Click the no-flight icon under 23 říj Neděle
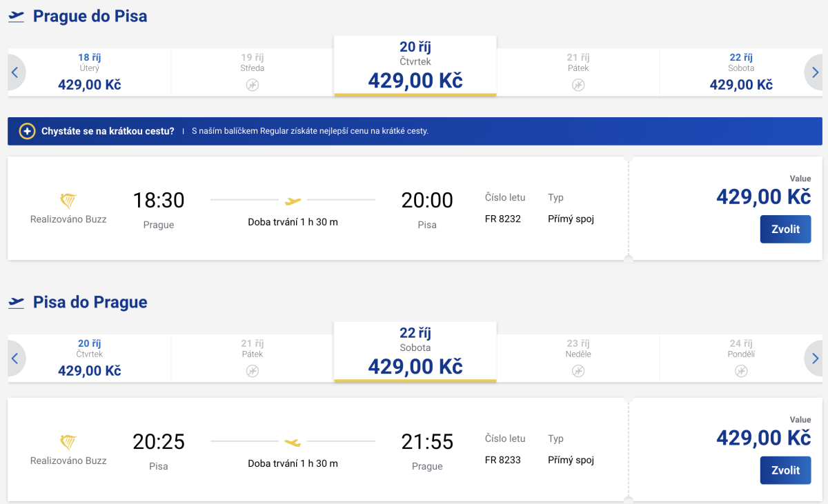The height and width of the screenshot is (504, 828). click(x=578, y=371)
